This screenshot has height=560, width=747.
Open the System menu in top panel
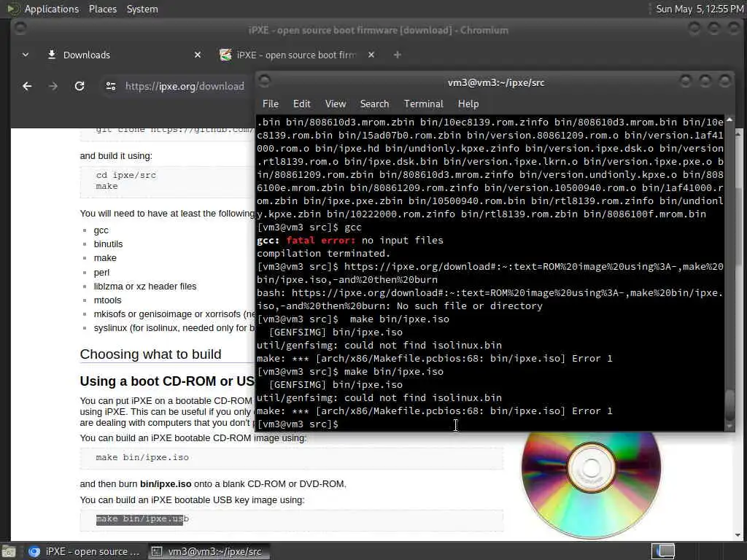click(142, 9)
